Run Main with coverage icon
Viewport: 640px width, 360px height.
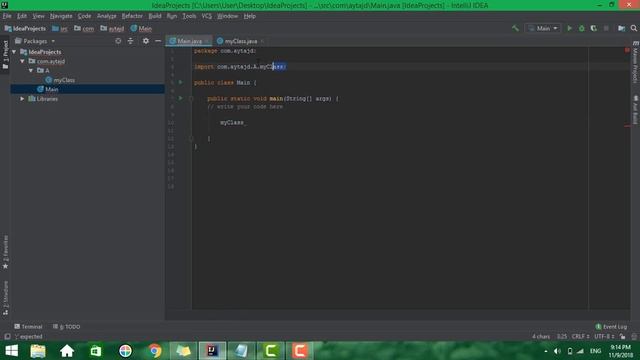tap(594, 28)
